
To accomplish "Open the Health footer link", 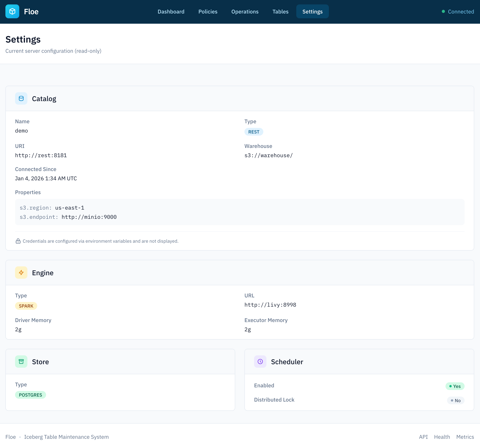I will tap(442, 437).
